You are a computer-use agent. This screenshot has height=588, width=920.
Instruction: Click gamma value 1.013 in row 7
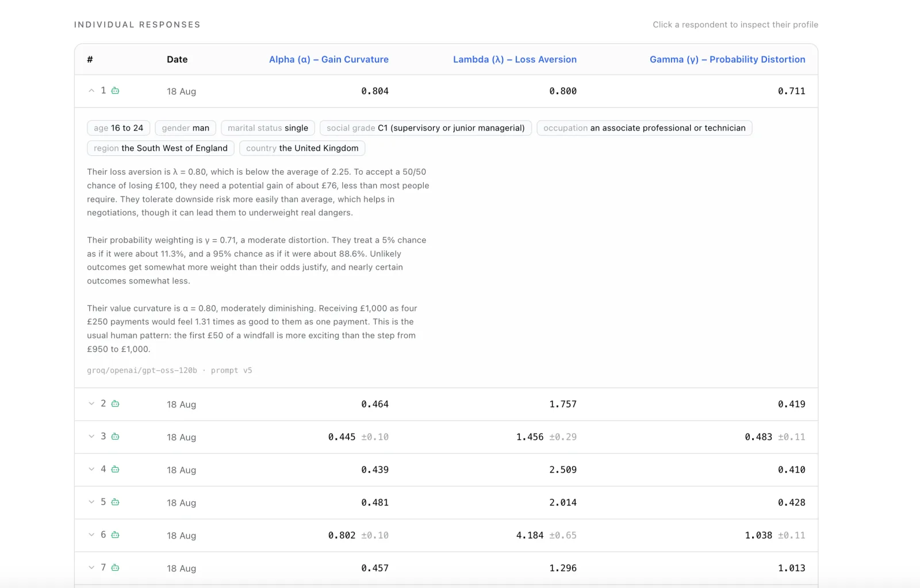pos(792,568)
